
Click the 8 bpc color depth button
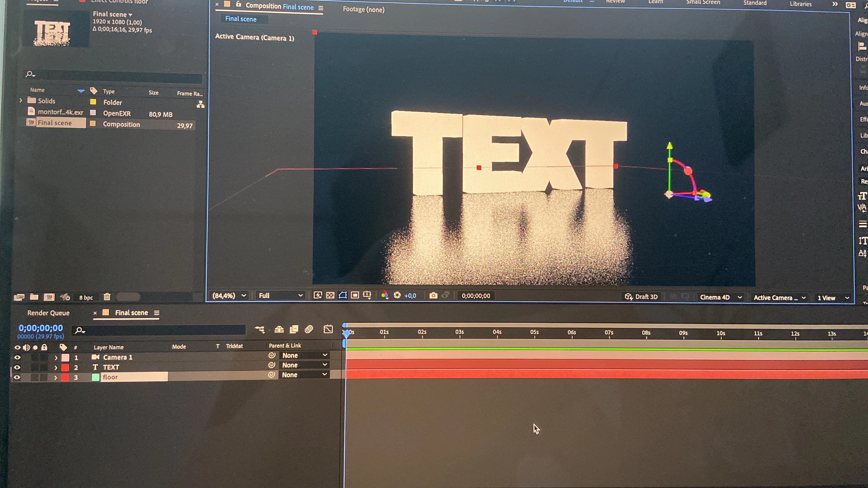click(x=86, y=297)
